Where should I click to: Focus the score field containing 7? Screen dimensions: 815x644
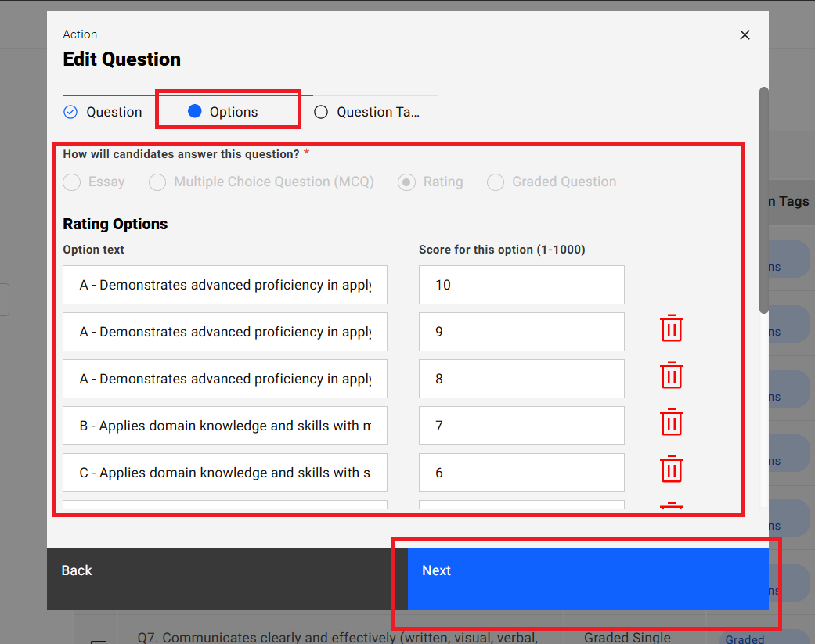click(521, 426)
